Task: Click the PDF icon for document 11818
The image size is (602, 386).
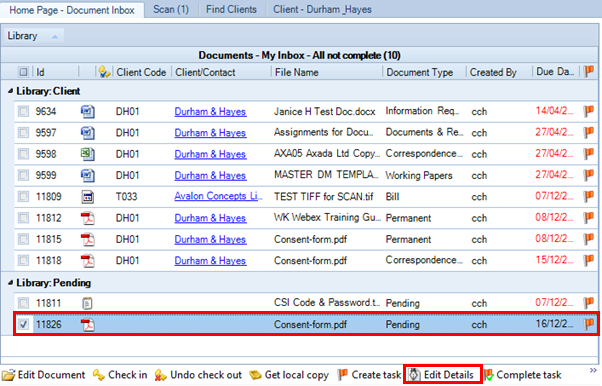Action: click(x=88, y=261)
